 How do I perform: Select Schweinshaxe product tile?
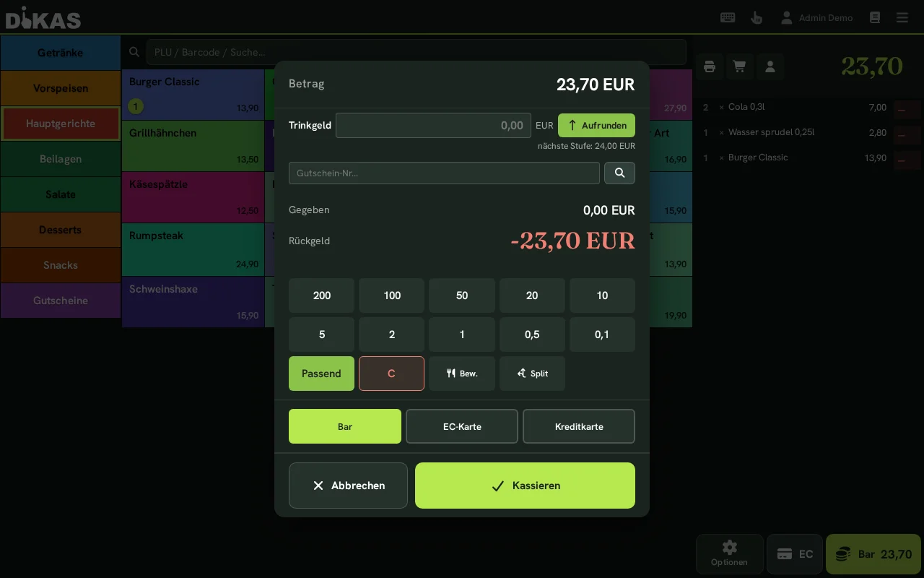[193, 302]
